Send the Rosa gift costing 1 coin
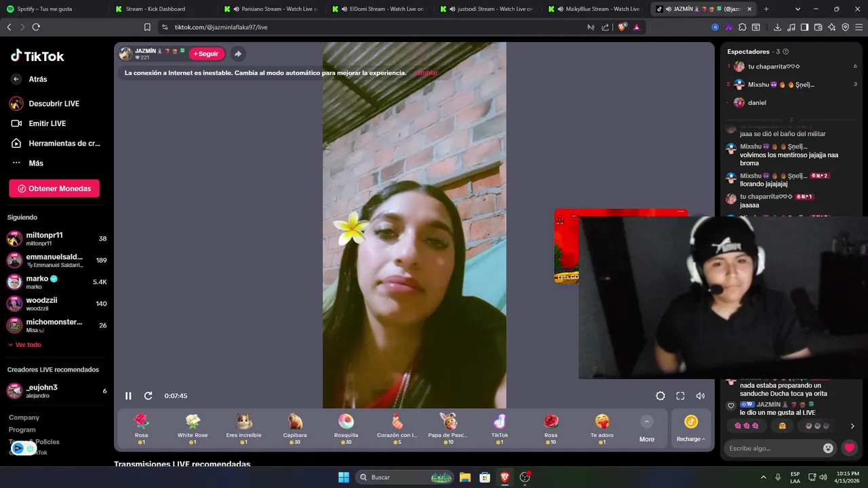This screenshot has height=488, width=868. click(x=141, y=429)
